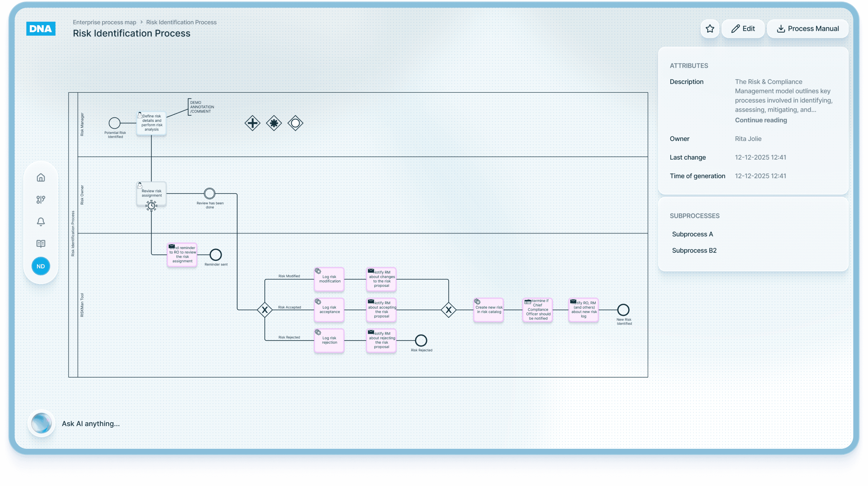The width and height of the screenshot is (868, 486).
Task: Click the Edit button
Action: [x=743, y=29]
